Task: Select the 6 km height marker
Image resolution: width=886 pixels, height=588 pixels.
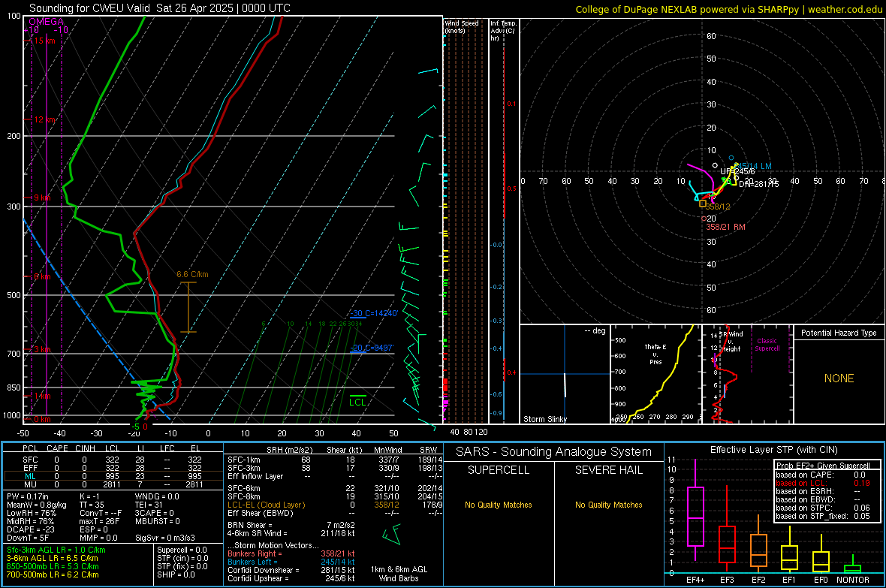Action: tap(42, 276)
